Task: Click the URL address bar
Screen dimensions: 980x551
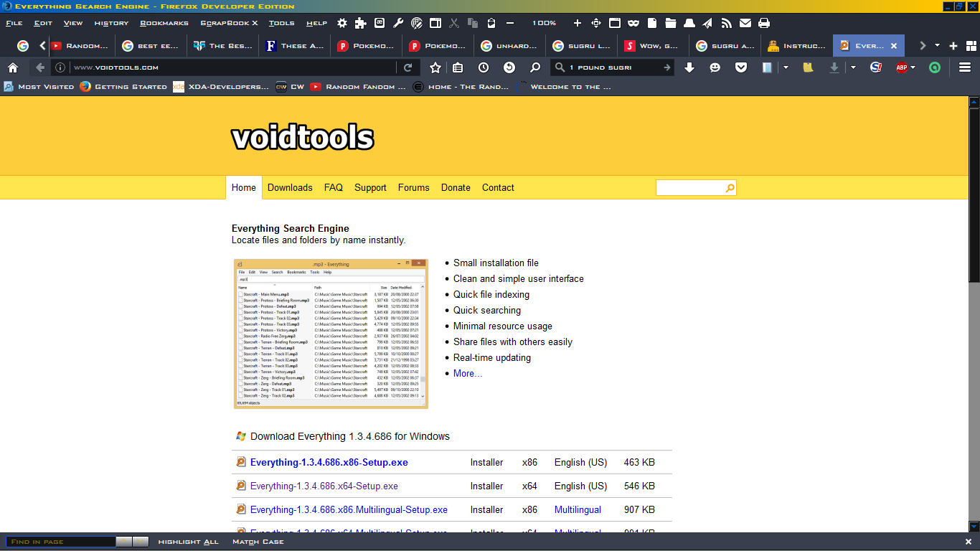Action: [233, 67]
